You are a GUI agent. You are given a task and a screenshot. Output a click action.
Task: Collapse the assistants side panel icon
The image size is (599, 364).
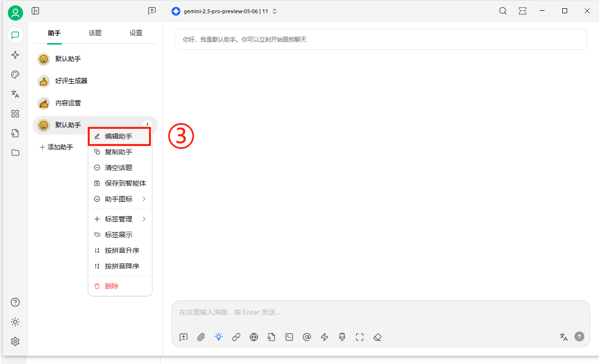point(35,11)
